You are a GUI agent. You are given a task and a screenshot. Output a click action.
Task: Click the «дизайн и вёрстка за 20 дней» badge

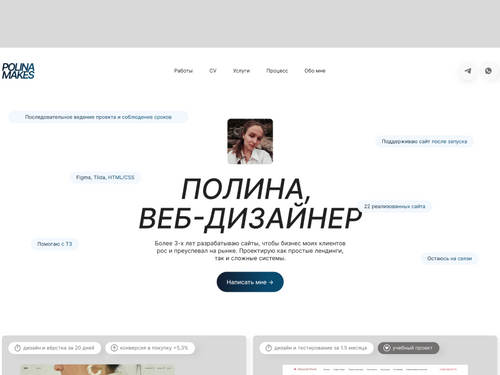[x=55, y=348]
